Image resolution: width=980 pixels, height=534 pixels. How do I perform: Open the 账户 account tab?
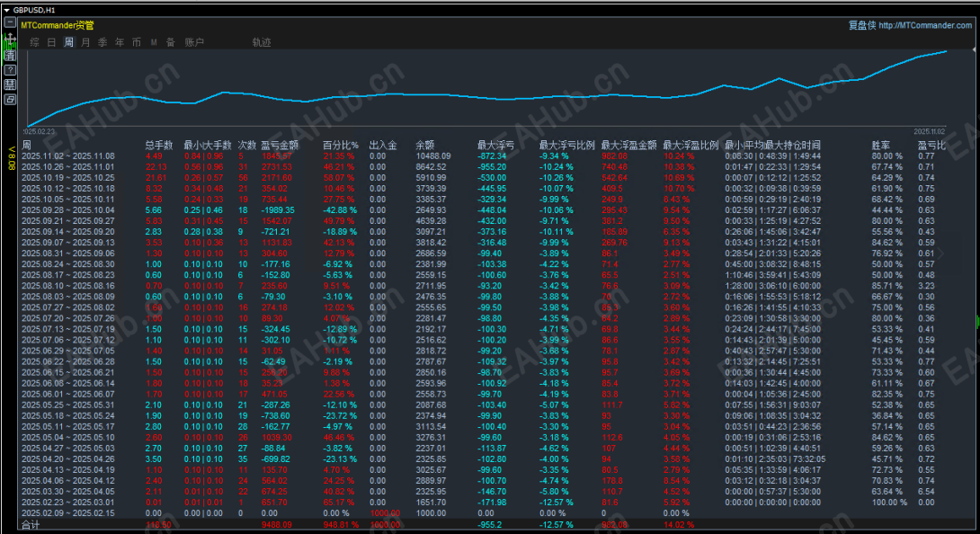click(194, 42)
